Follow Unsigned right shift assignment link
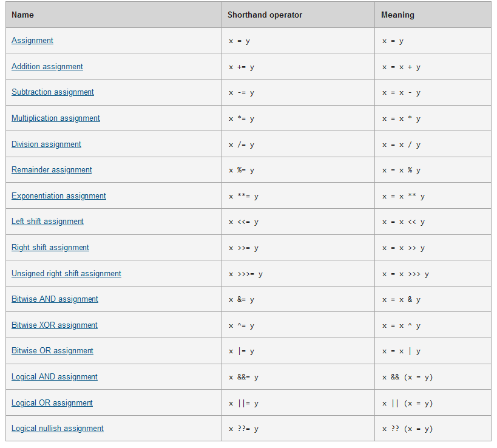Viewport: 497px width, 448px height. pos(66,274)
